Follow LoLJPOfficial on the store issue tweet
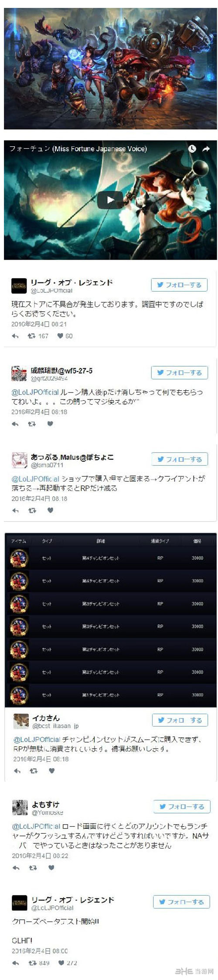Screen dimensions: 218x980 (x=179, y=285)
